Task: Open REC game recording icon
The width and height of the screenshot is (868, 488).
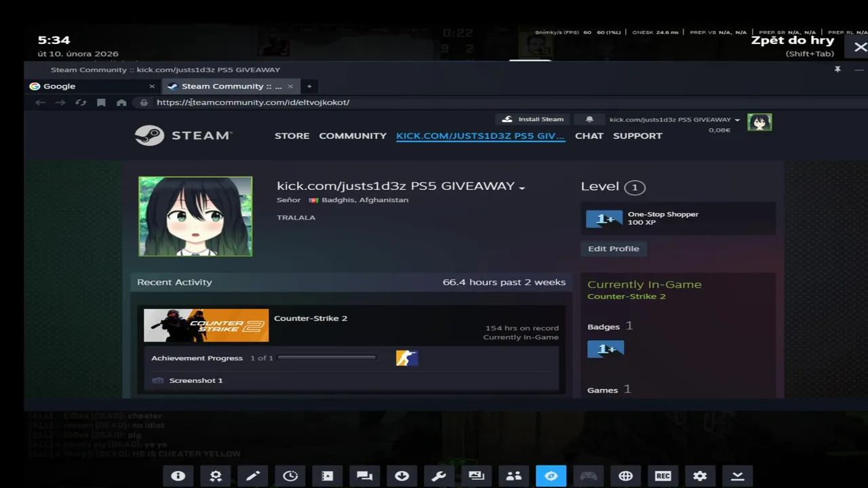Action: click(663, 476)
